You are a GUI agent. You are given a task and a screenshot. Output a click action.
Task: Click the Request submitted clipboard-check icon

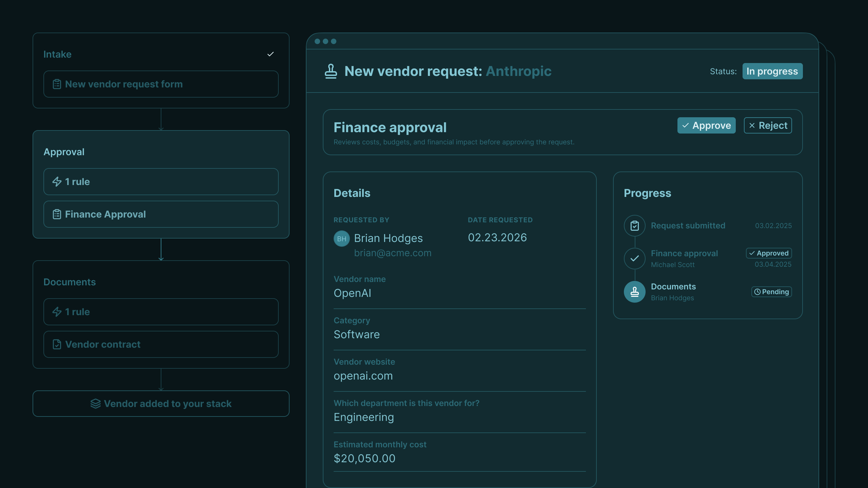[x=634, y=226]
